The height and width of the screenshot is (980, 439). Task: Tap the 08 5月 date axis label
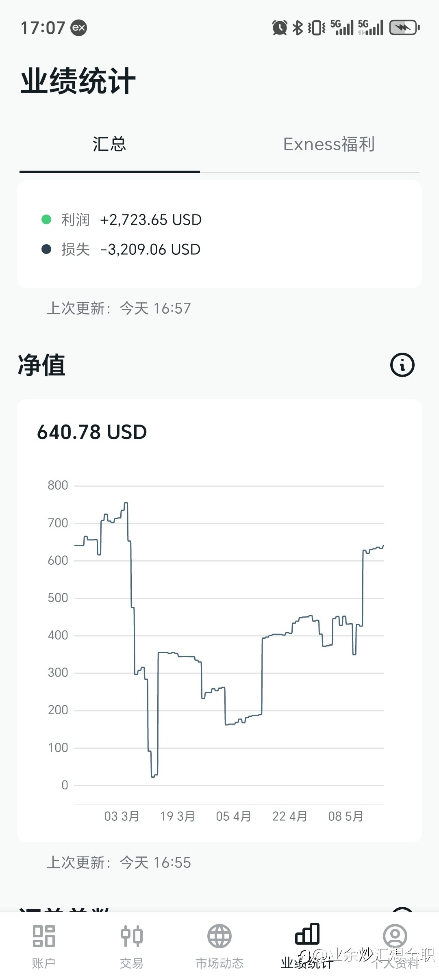[346, 816]
